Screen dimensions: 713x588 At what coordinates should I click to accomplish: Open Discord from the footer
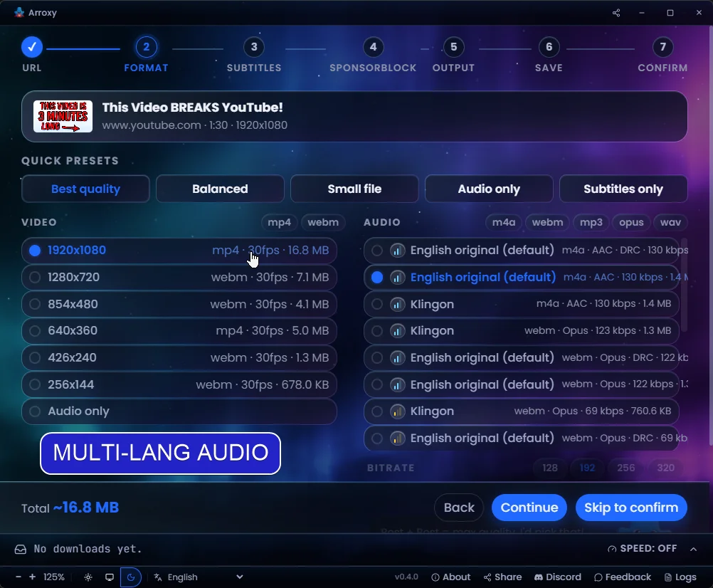557,577
